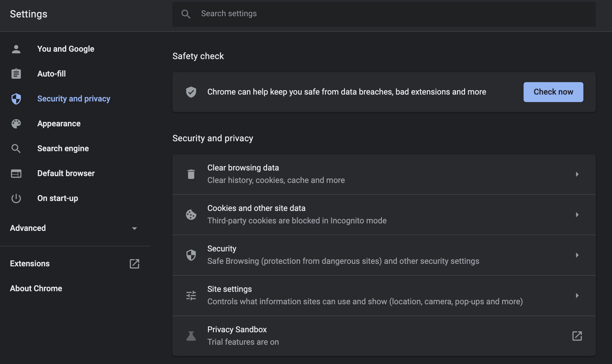The width and height of the screenshot is (612, 364).
Task: Open On start-up settings
Action: pos(58,198)
